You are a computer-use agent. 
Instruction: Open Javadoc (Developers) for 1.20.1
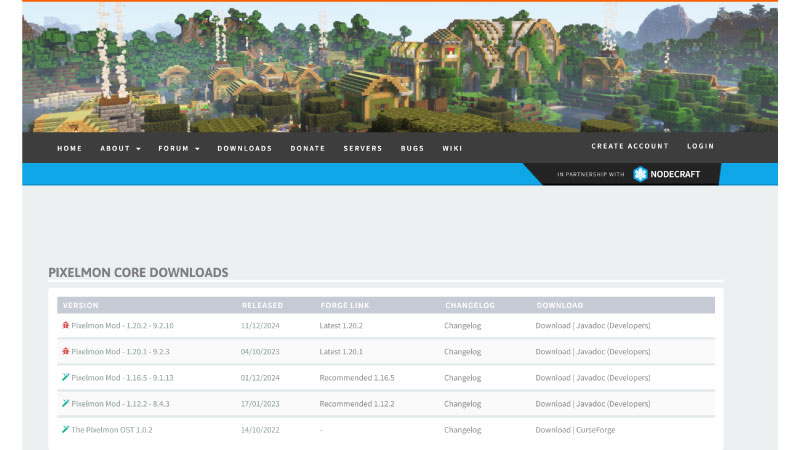(613, 352)
